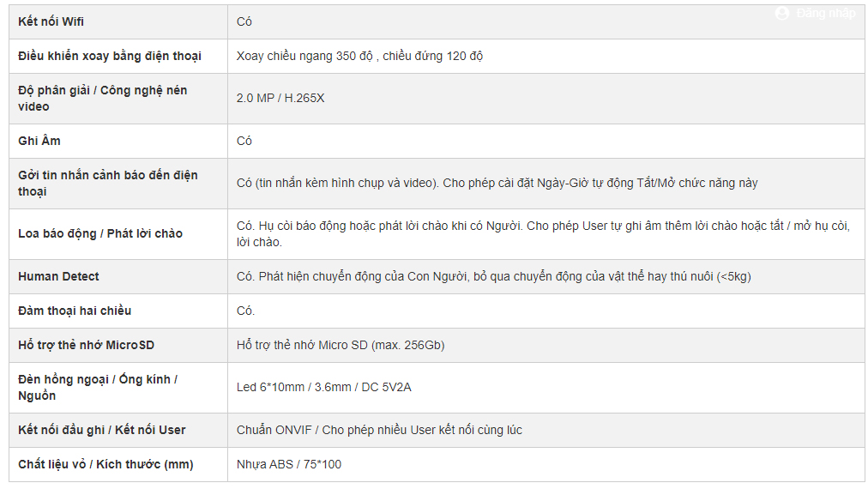The image size is (868, 489).
Task: Click the Ghi Âm row label
Action: coord(39,141)
